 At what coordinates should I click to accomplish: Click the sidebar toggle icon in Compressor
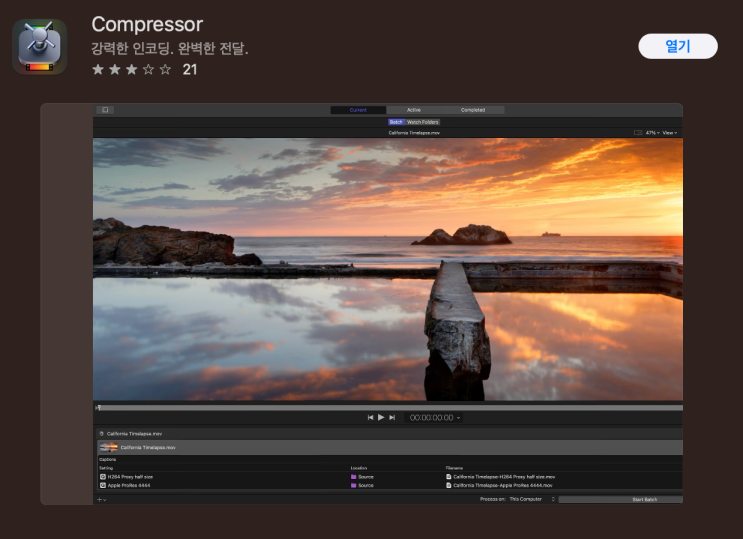point(105,110)
